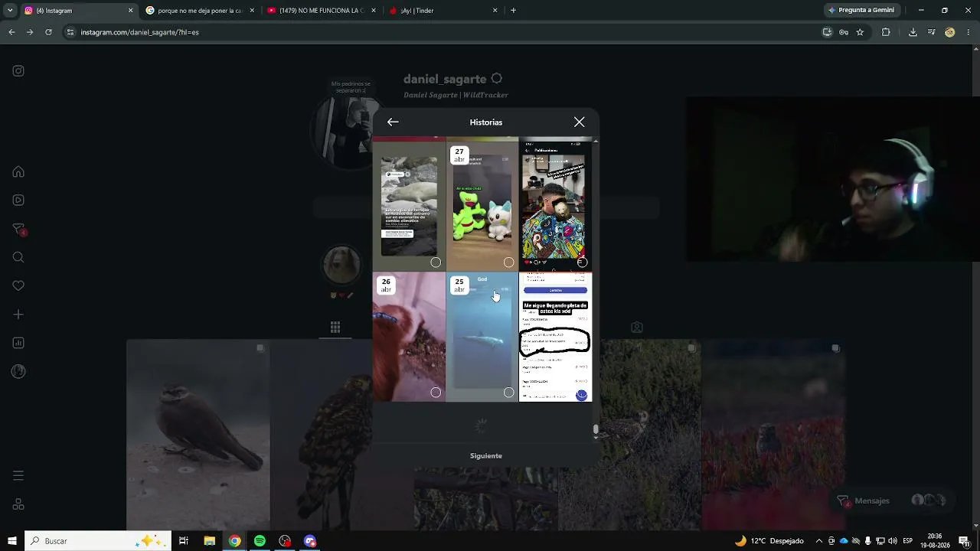Open the Meta apps icon in sidebar

click(18, 504)
